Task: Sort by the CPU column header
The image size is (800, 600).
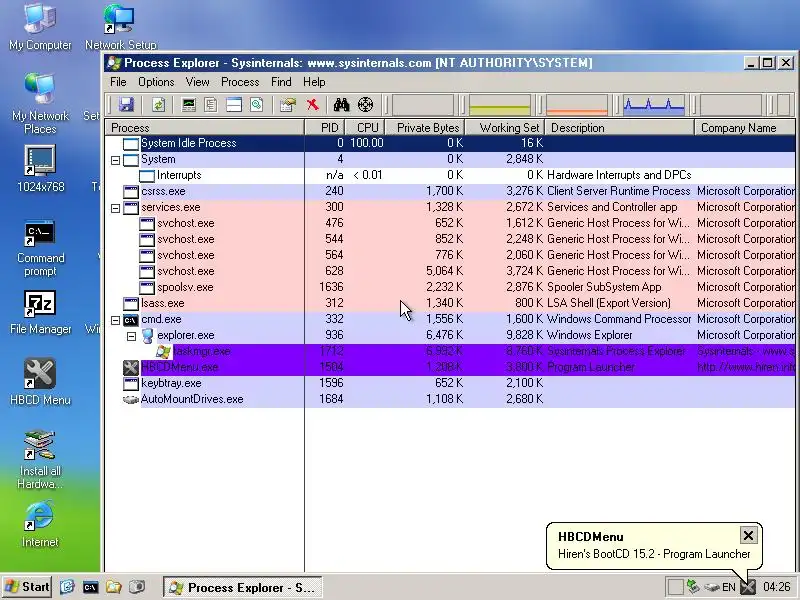Action: (365, 128)
